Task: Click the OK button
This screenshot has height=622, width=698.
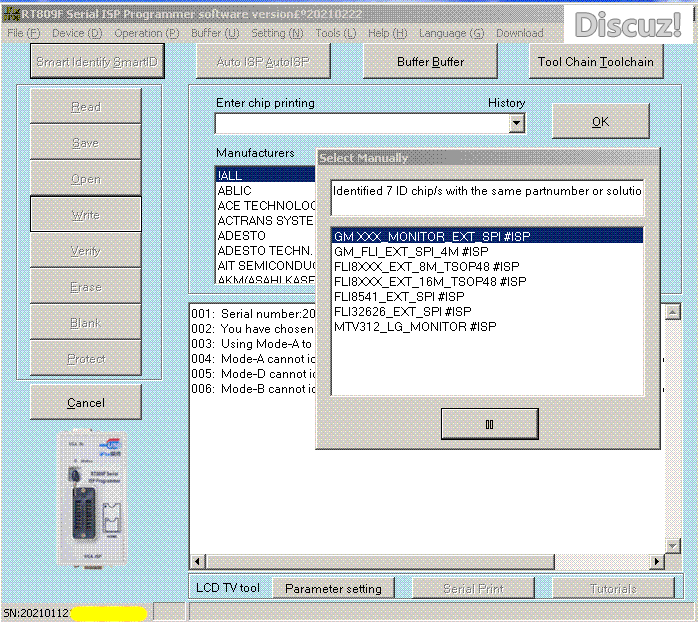Action: [600, 121]
